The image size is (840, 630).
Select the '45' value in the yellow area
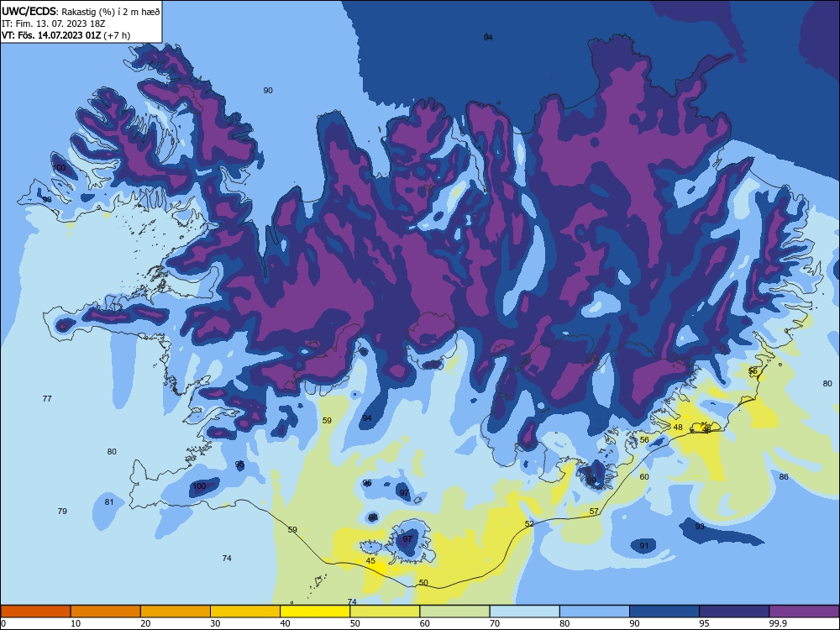coord(370,561)
